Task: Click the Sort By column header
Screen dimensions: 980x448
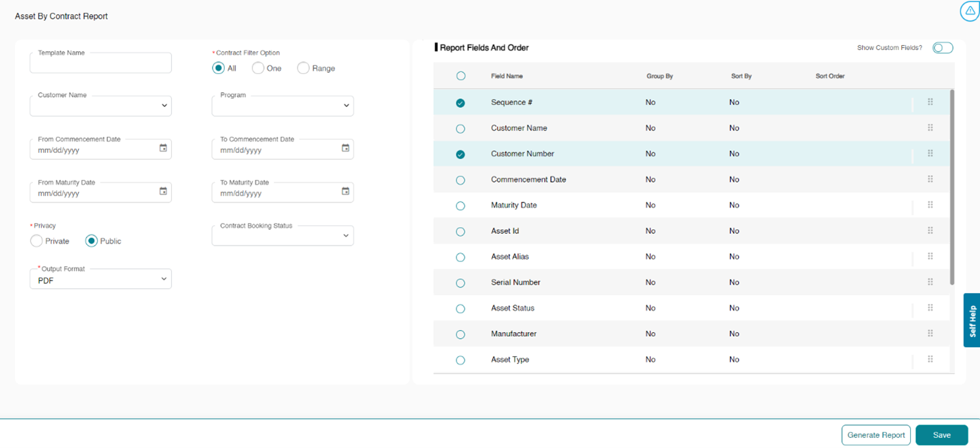Action: (x=741, y=76)
